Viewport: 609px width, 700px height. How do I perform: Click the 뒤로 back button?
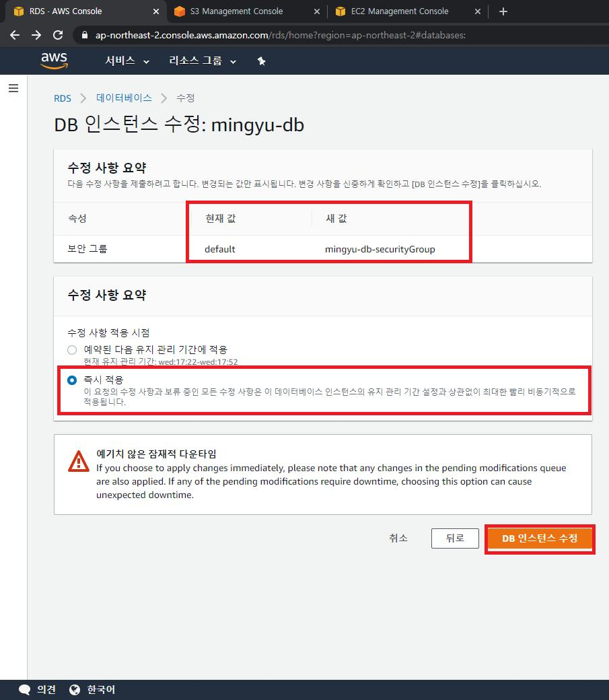(455, 538)
